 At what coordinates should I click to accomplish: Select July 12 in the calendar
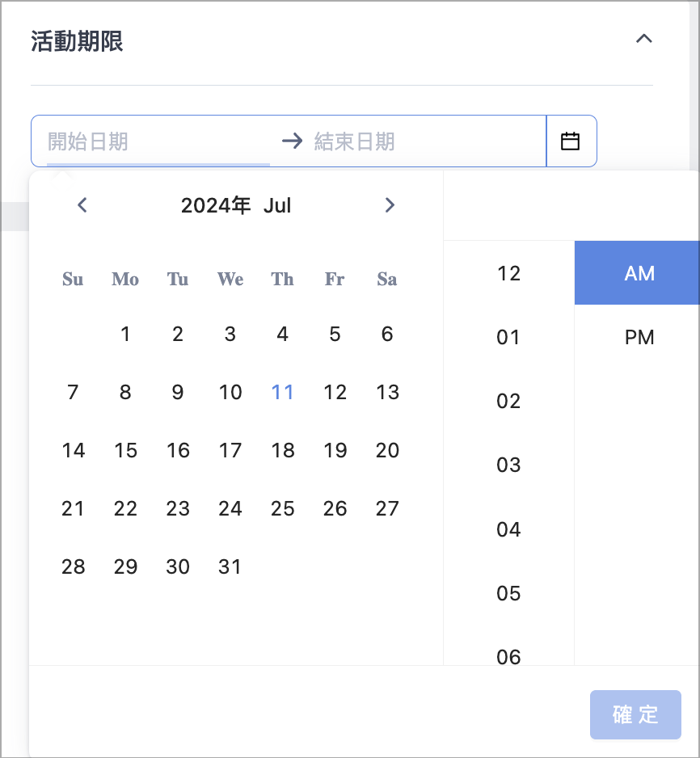pyautogui.click(x=335, y=392)
